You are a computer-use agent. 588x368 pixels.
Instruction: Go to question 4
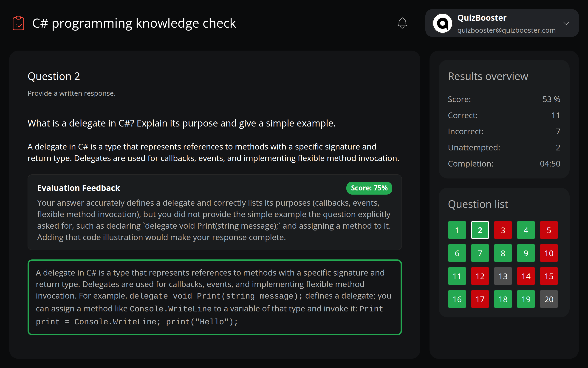(x=526, y=230)
